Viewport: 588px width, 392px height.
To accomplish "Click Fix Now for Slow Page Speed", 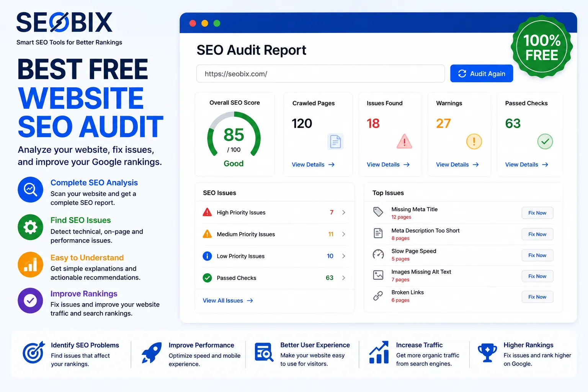I will pos(537,255).
